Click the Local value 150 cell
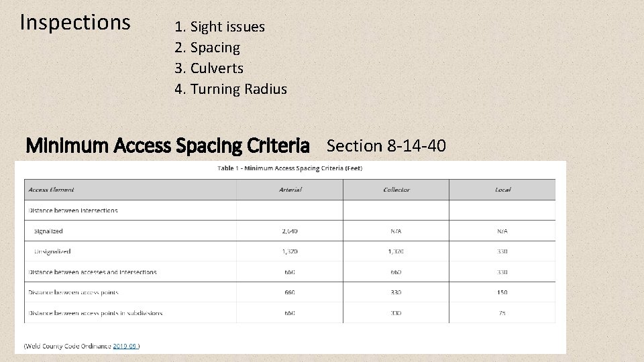 click(502, 292)
